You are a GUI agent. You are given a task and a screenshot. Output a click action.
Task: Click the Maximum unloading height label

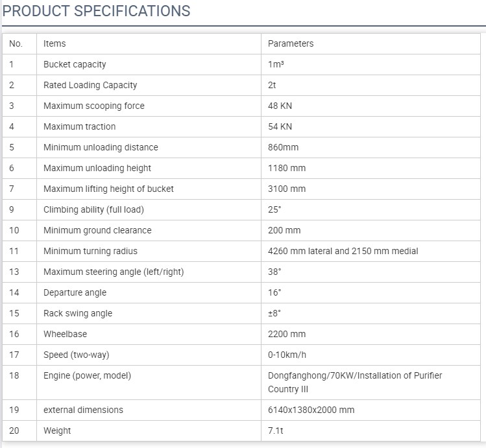[x=97, y=168]
